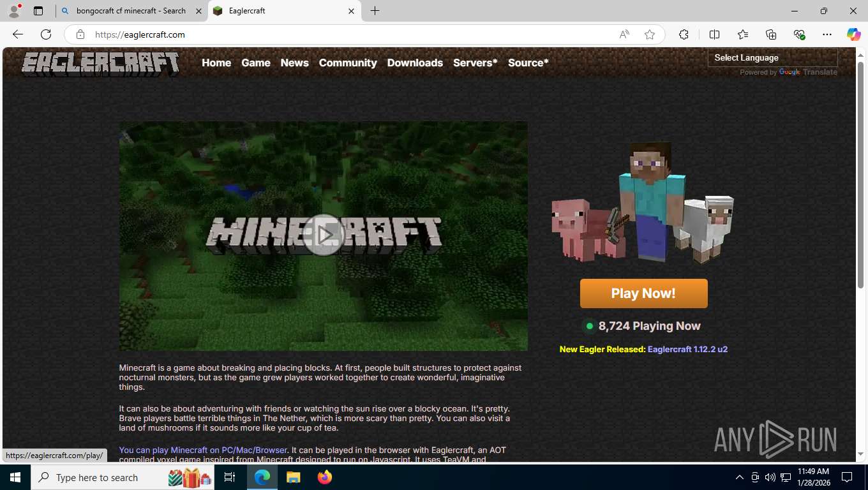Reload the page with Refresh icon
Image resolution: width=868 pixels, height=490 pixels.
[46, 34]
